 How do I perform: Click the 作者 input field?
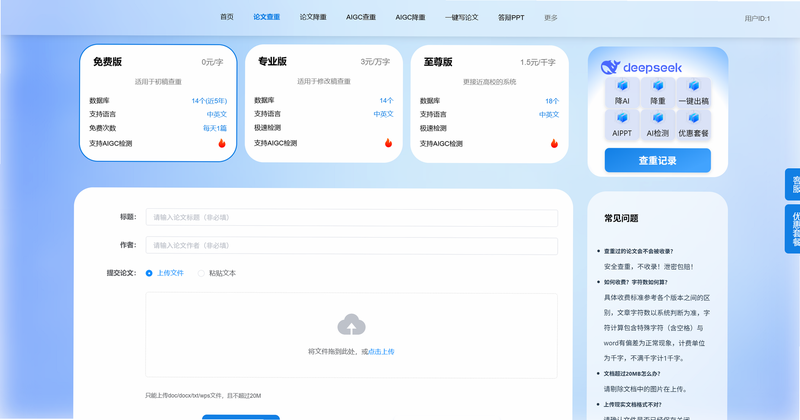pos(352,245)
